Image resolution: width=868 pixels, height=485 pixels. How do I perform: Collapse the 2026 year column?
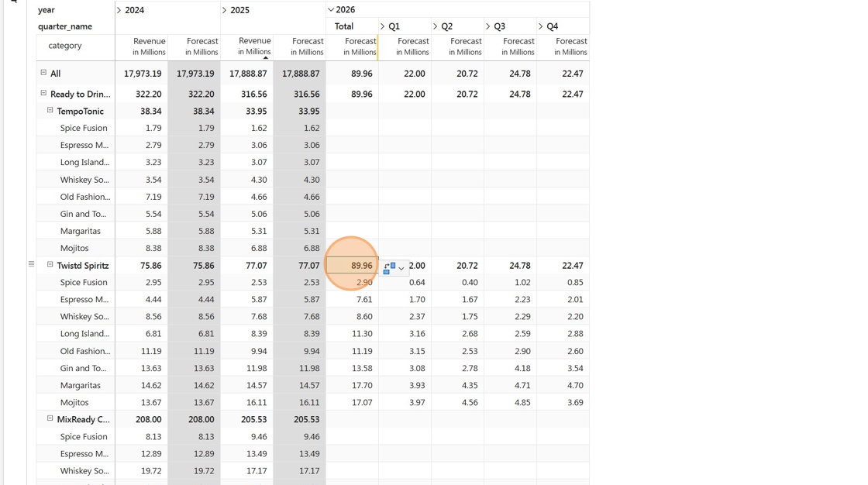[331, 9]
